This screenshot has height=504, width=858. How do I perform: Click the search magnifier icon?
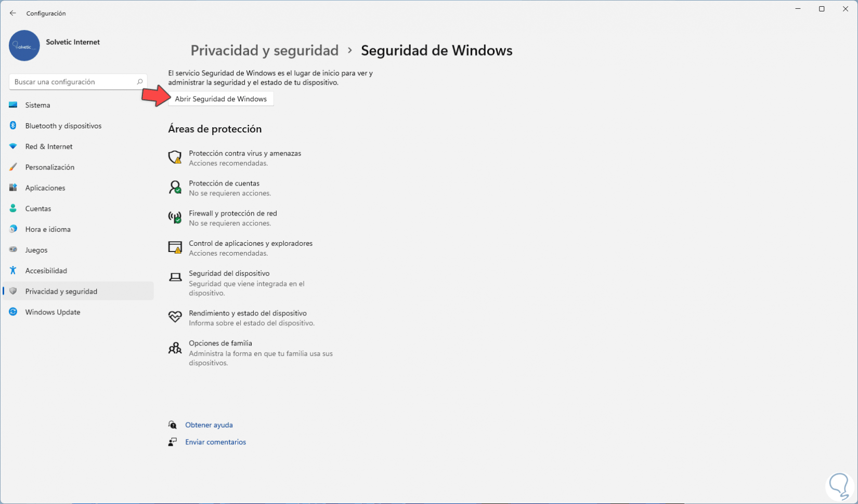coord(139,82)
